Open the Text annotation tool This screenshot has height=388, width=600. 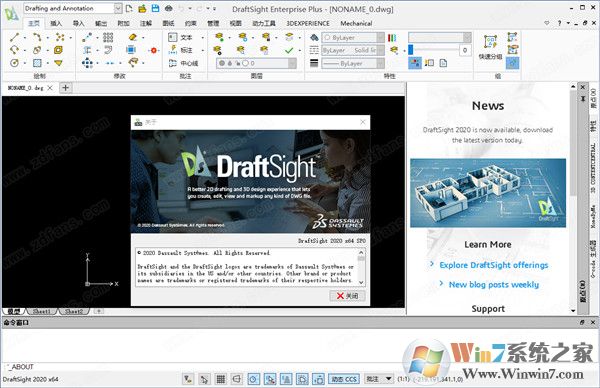click(181, 37)
